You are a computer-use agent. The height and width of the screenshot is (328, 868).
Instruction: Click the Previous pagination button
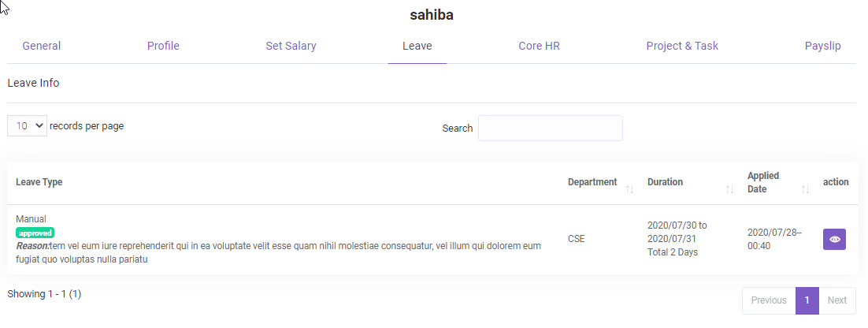point(769,300)
